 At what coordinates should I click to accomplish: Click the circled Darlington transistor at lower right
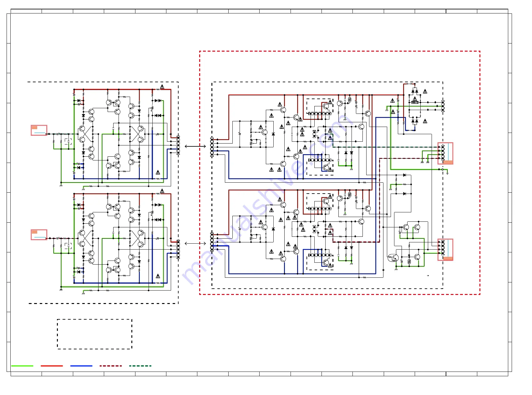pos(393,258)
